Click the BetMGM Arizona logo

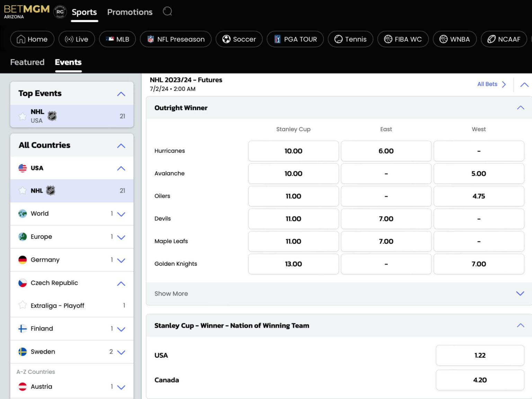coord(27,12)
